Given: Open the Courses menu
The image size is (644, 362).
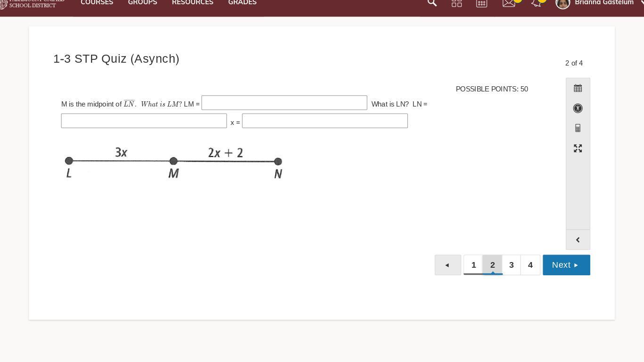Looking at the screenshot, I should click(x=97, y=2).
